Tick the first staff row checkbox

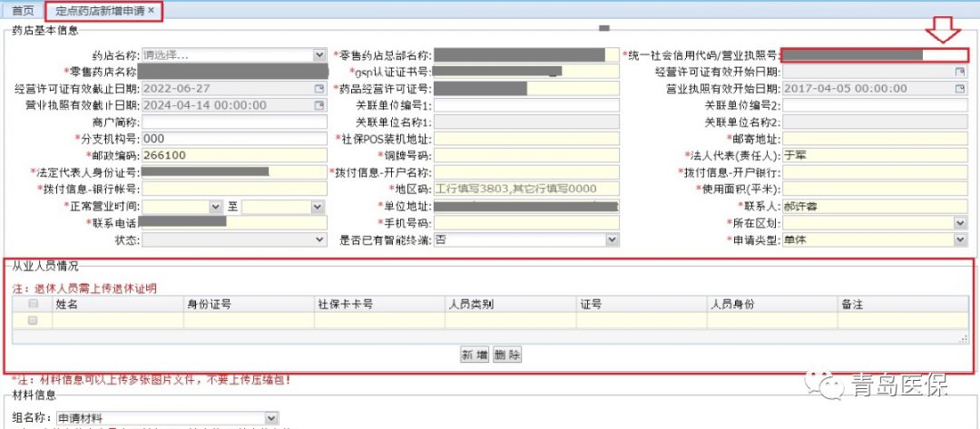pos(34,321)
